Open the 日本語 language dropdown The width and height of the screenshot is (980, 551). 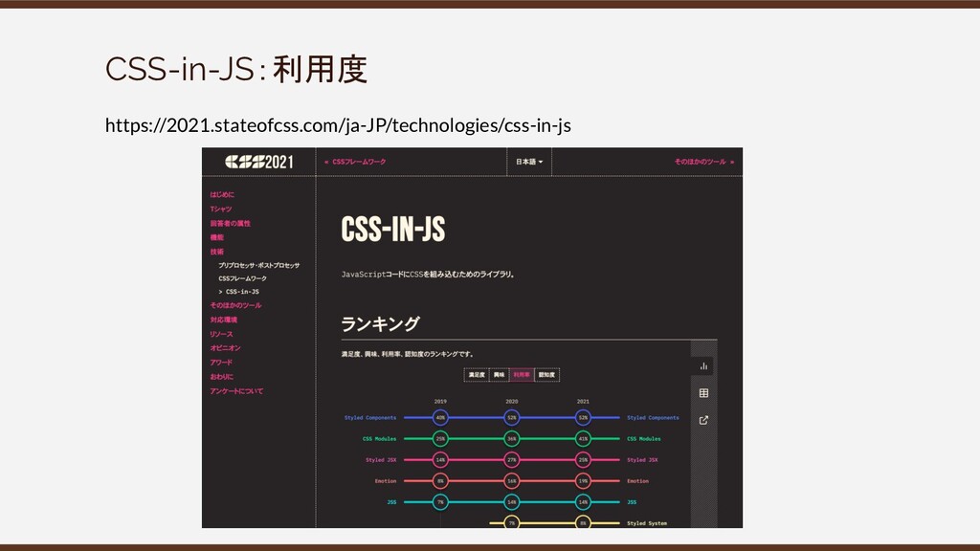(528, 162)
